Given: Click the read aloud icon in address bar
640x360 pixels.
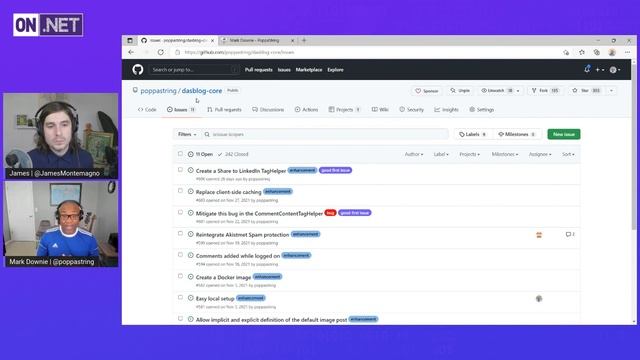Looking at the screenshot, I should (566, 52).
